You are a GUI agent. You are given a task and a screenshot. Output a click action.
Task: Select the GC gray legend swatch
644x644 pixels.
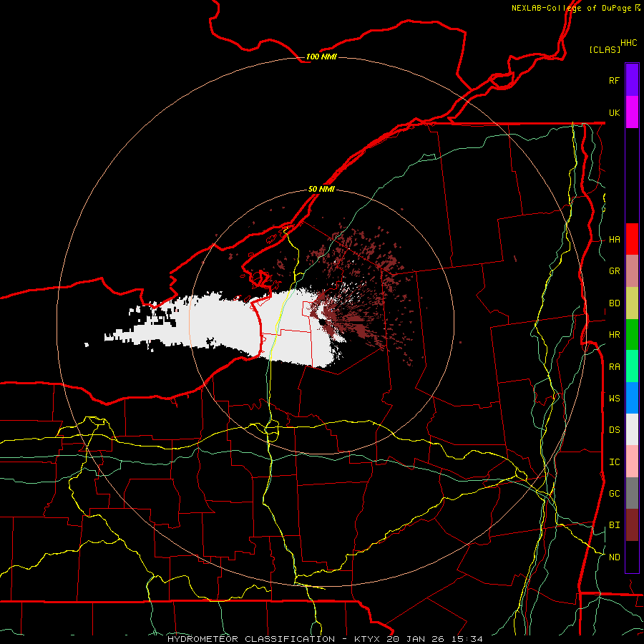coord(632,493)
